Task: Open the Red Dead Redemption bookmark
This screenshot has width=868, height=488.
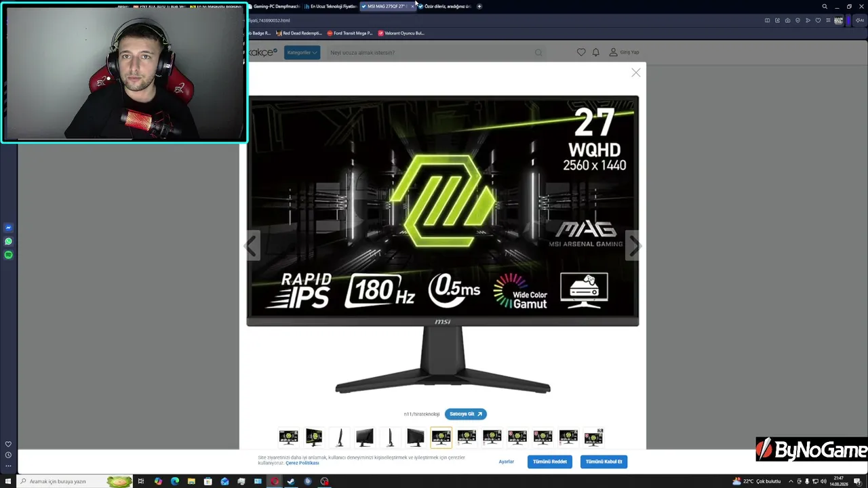Action: point(298,33)
